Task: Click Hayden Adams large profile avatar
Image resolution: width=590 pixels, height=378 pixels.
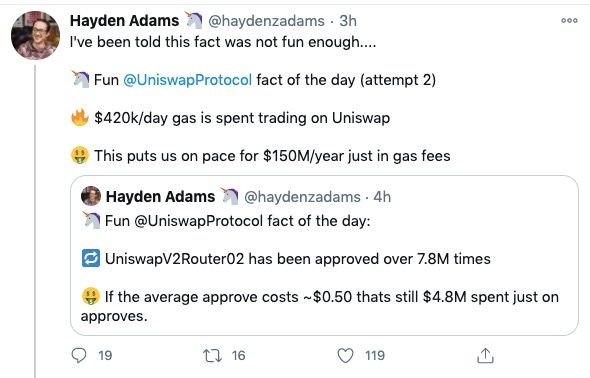Action: point(35,35)
